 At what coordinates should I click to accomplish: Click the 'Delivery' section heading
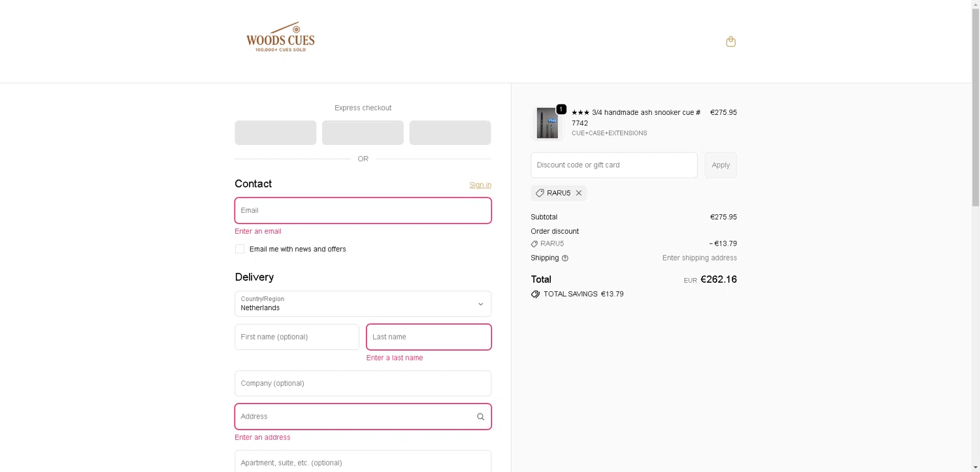(254, 277)
